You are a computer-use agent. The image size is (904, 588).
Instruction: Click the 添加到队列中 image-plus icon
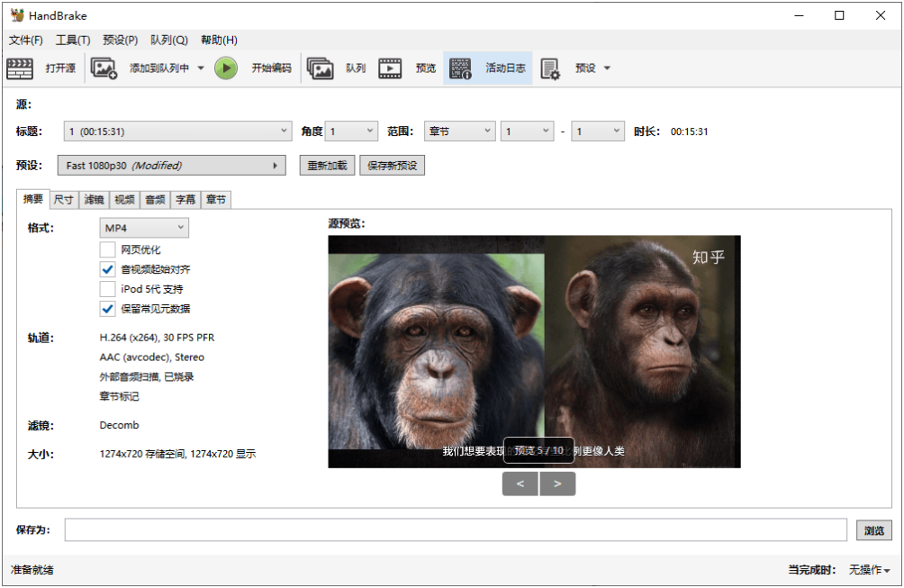(x=104, y=68)
